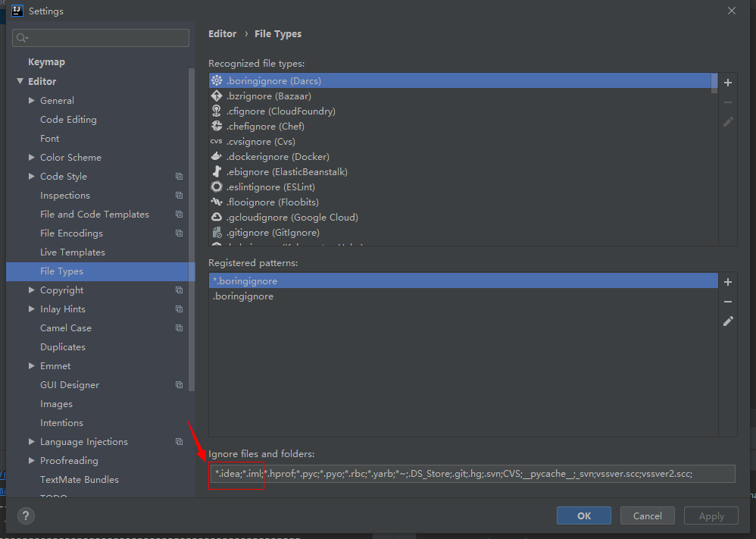
Task: Open the File and Code Templates page
Action: pos(95,215)
